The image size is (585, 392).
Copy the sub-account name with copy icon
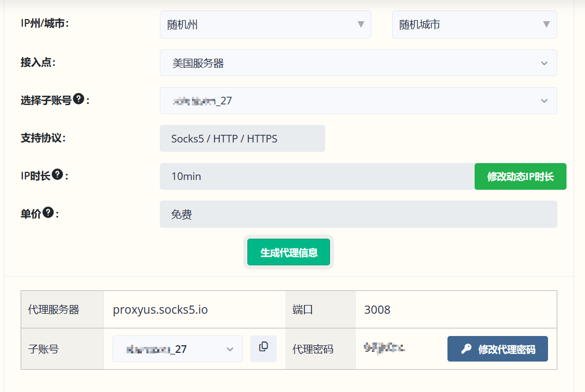(x=263, y=349)
